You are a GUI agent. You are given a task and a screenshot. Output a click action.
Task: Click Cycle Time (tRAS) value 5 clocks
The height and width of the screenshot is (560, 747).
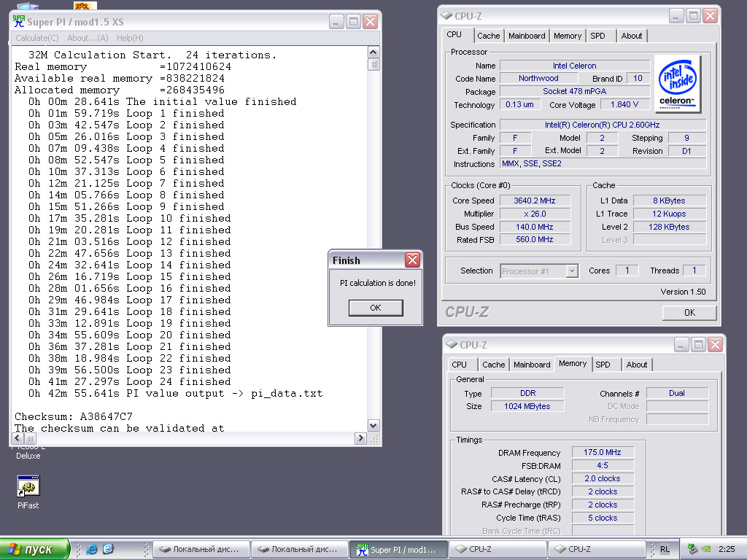[x=603, y=518]
